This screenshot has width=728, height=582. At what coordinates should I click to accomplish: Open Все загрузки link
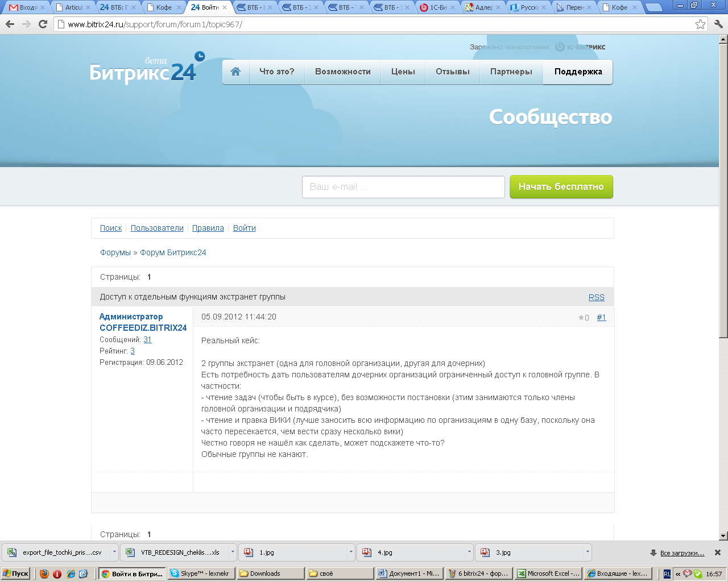click(682, 553)
